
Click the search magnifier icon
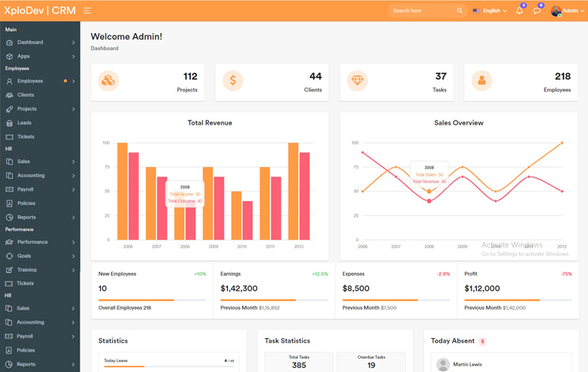point(460,11)
